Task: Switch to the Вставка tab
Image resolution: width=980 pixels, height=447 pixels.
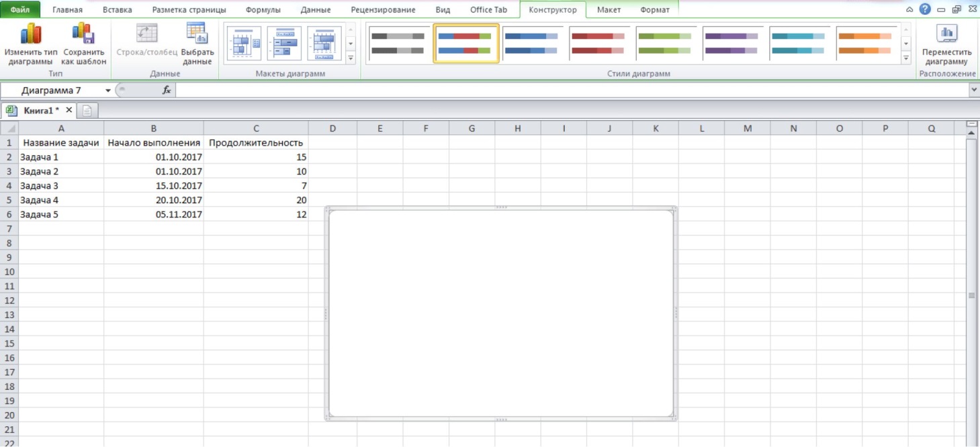Action: 118,10
